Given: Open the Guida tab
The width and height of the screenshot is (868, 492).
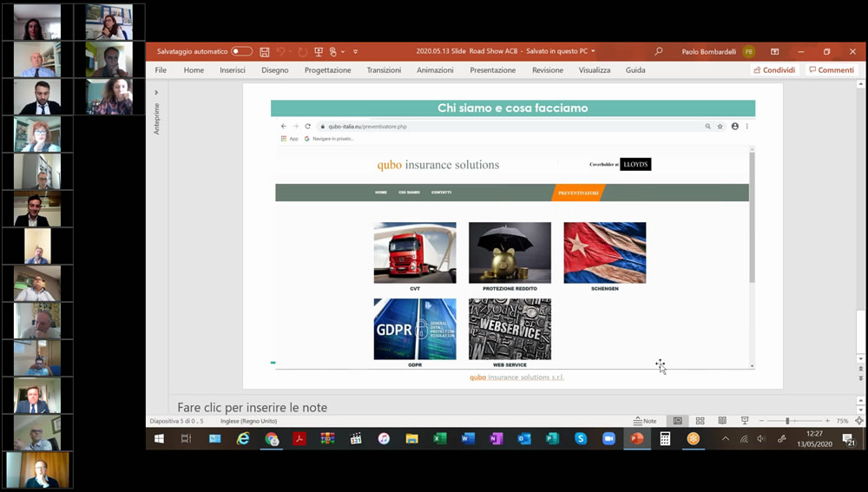Looking at the screenshot, I should tap(635, 69).
